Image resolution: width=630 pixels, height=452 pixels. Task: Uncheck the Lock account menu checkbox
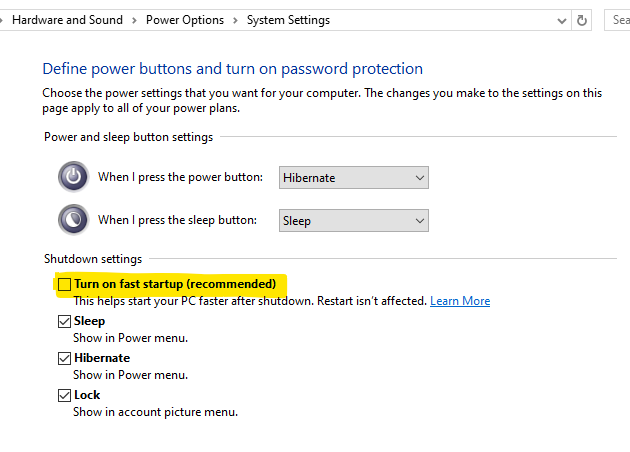[65, 395]
